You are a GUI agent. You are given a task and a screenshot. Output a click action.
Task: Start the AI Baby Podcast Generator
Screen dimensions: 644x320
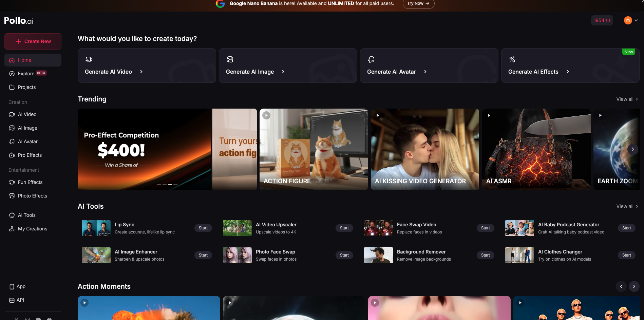click(627, 228)
